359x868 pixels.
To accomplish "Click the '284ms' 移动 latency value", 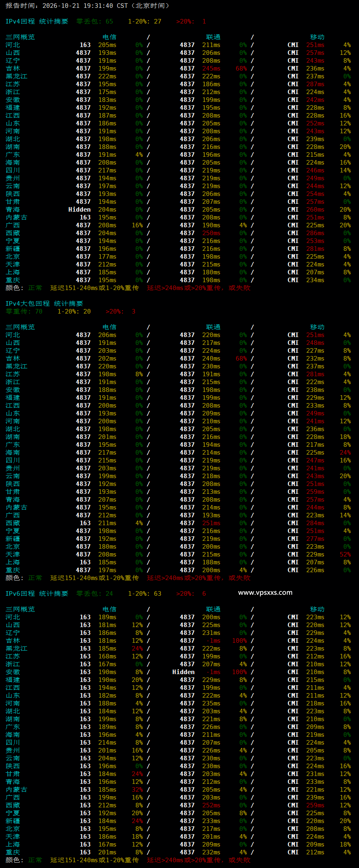I will pos(315,523).
